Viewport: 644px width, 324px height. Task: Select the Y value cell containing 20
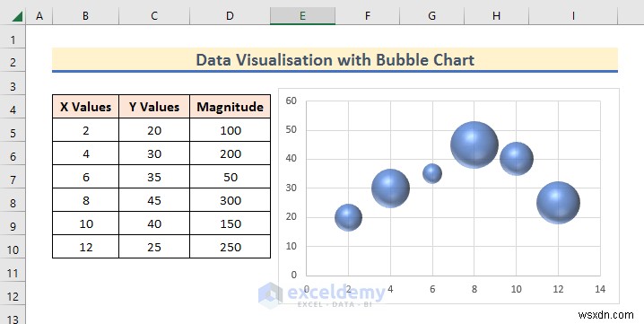tap(154, 130)
